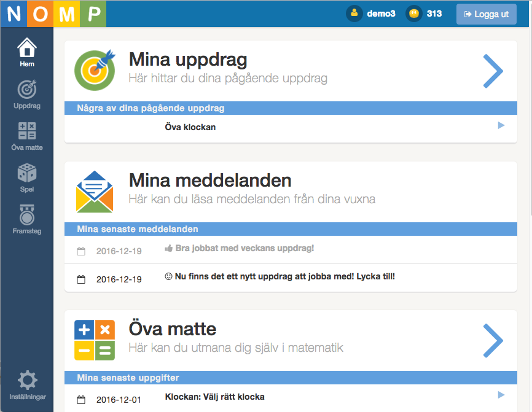Screen dimensions: 532x412
Task: Click the arrow next to Öva klockan
Action: [501, 125]
